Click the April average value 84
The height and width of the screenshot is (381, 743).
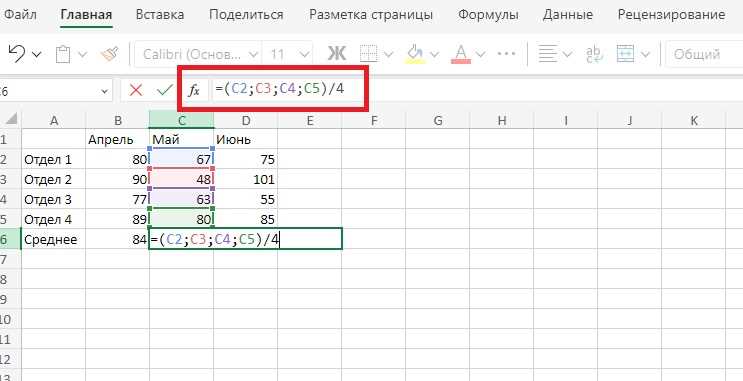(x=118, y=240)
